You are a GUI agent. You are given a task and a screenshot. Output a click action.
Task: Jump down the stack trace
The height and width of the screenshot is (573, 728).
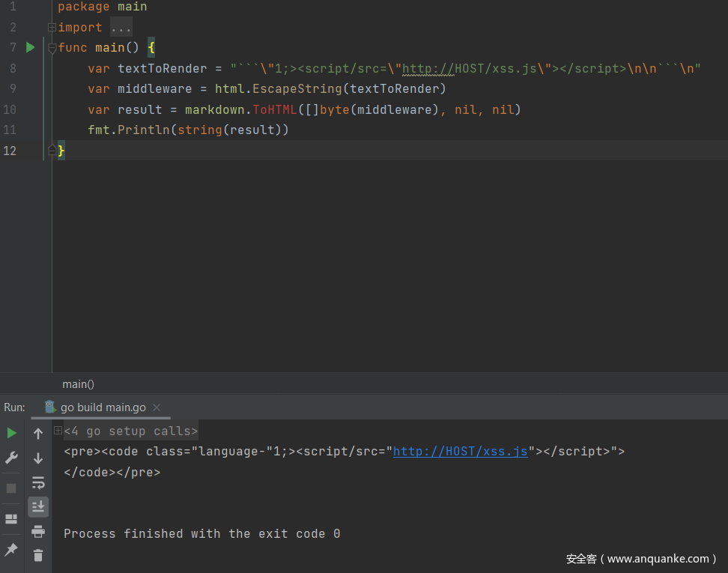[x=38, y=458]
